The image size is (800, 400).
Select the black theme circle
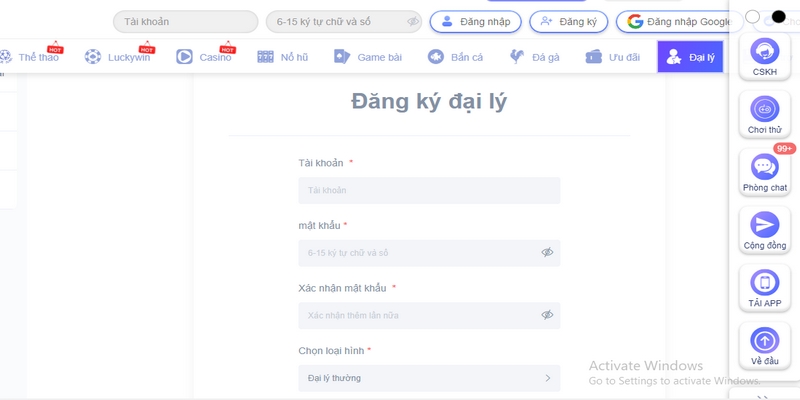tap(779, 17)
